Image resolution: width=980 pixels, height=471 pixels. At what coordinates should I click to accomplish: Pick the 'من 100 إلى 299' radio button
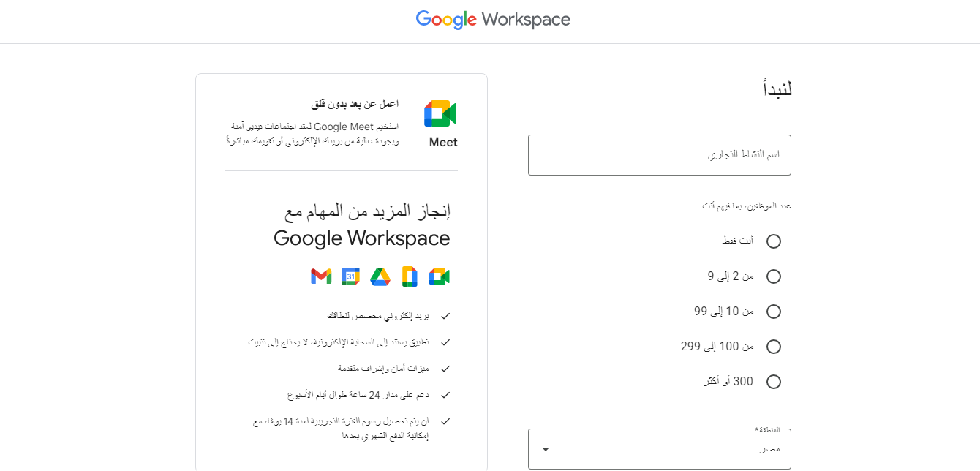click(x=774, y=347)
